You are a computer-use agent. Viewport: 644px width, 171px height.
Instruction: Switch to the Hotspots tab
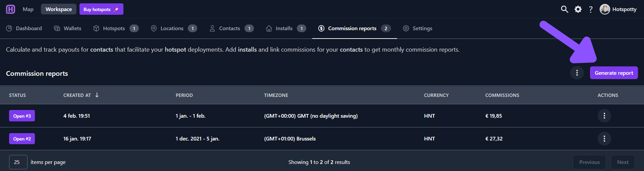[x=116, y=28]
